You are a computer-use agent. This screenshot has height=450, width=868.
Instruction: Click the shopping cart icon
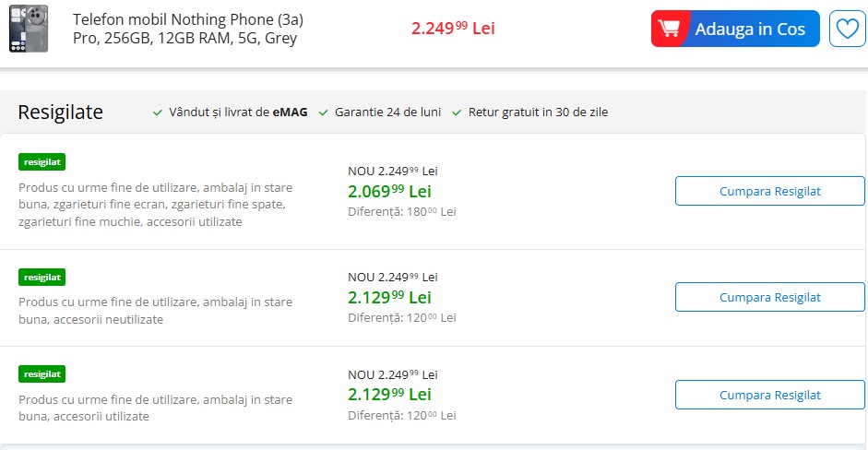click(x=669, y=29)
